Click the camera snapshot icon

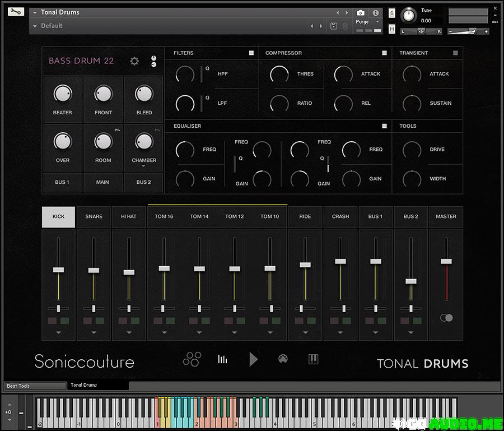361,12
